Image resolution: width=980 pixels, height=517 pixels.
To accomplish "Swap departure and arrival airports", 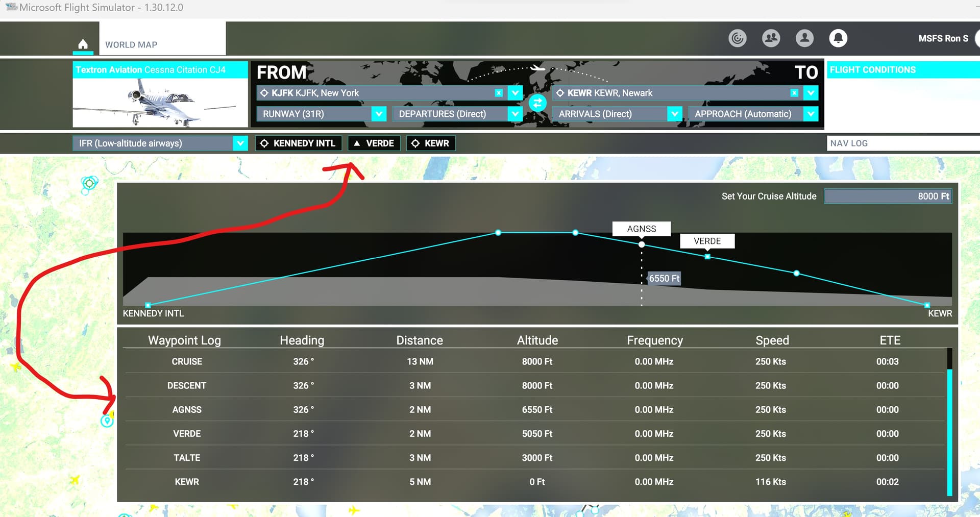I will [537, 103].
